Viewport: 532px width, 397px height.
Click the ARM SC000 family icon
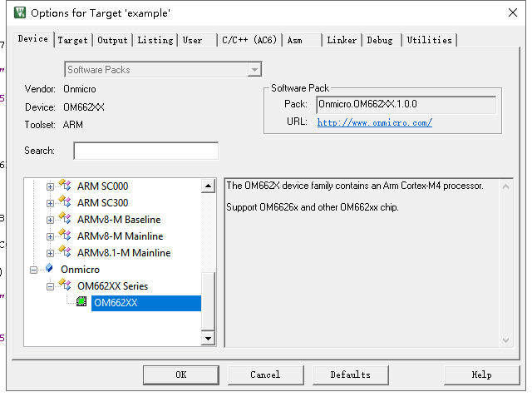65,186
